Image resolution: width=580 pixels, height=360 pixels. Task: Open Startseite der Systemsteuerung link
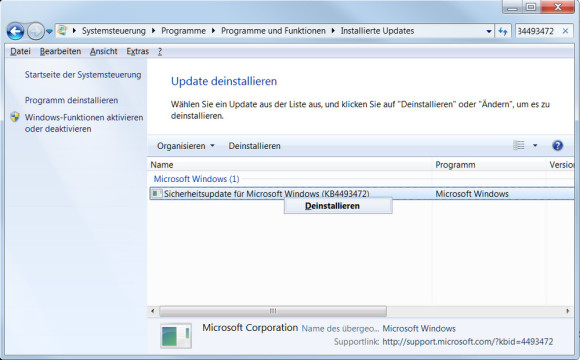pyautogui.click(x=83, y=75)
